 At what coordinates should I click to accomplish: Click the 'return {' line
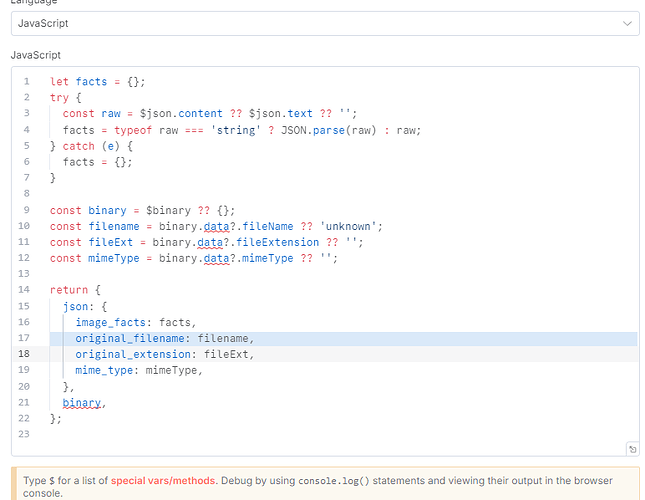tap(75, 290)
